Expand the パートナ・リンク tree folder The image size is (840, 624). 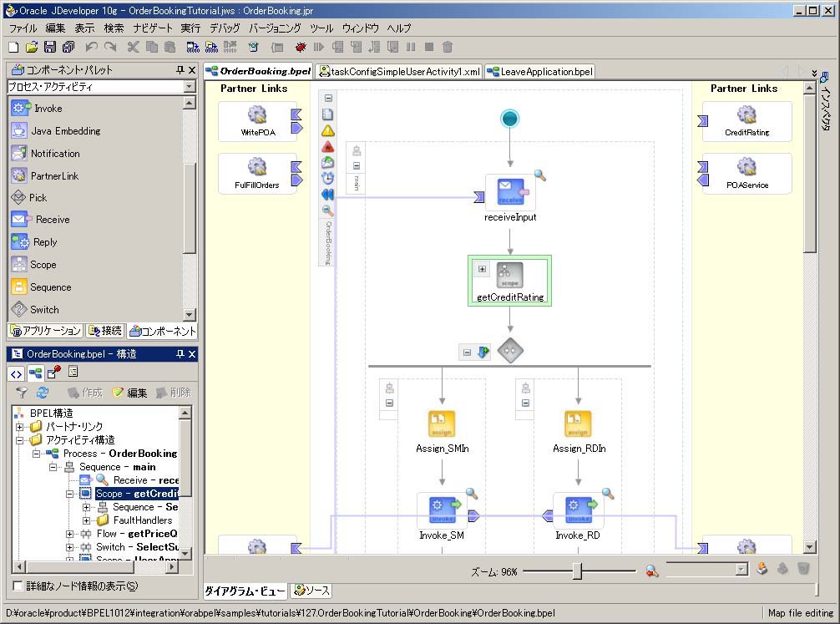(19, 427)
